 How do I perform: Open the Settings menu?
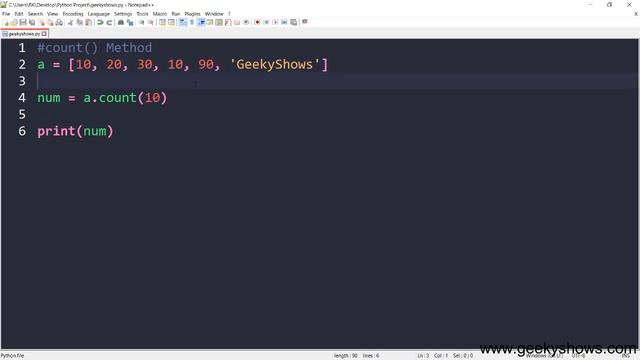tap(123, 14)
